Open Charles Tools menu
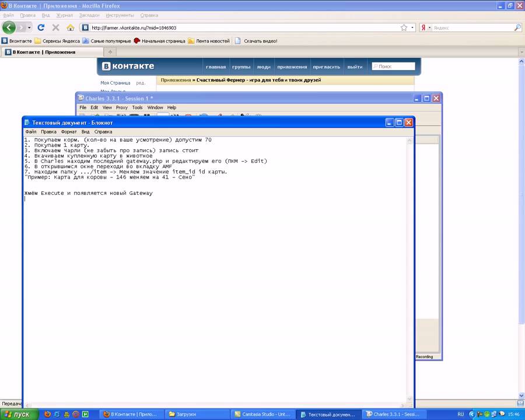The image size is (525, 420). pyautogui.click(x=137, y=107)
